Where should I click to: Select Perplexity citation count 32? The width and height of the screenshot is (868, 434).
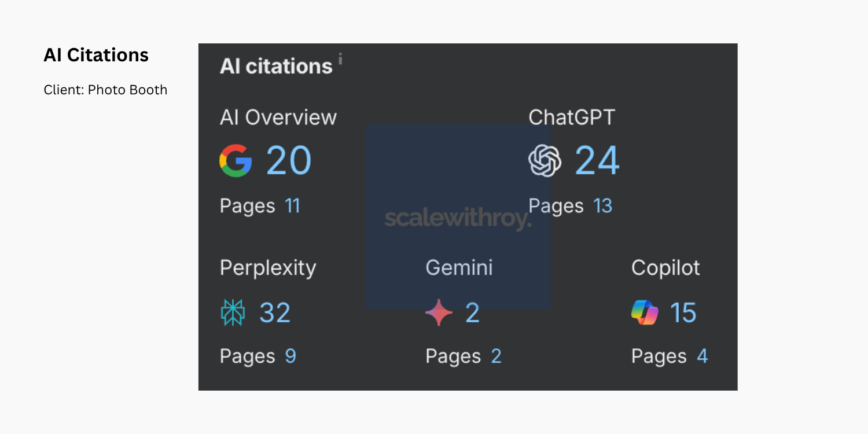click(275, 313)
